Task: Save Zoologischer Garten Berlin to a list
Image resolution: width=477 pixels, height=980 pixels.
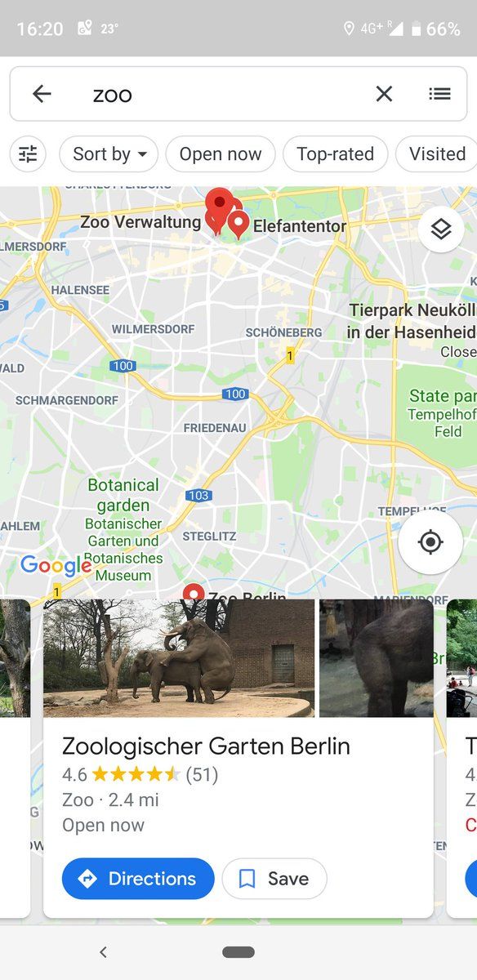Action: click(274, 879)
